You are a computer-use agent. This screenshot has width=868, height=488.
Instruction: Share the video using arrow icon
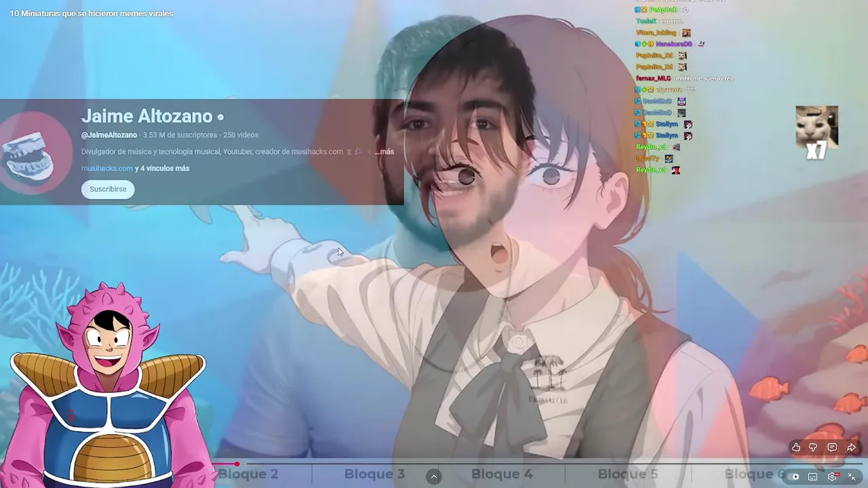point(852,447)
